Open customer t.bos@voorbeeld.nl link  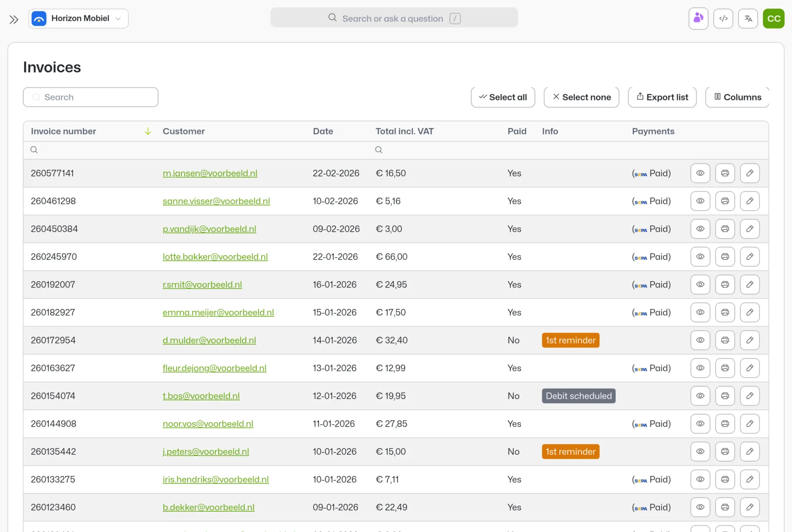tap(201, 396)
